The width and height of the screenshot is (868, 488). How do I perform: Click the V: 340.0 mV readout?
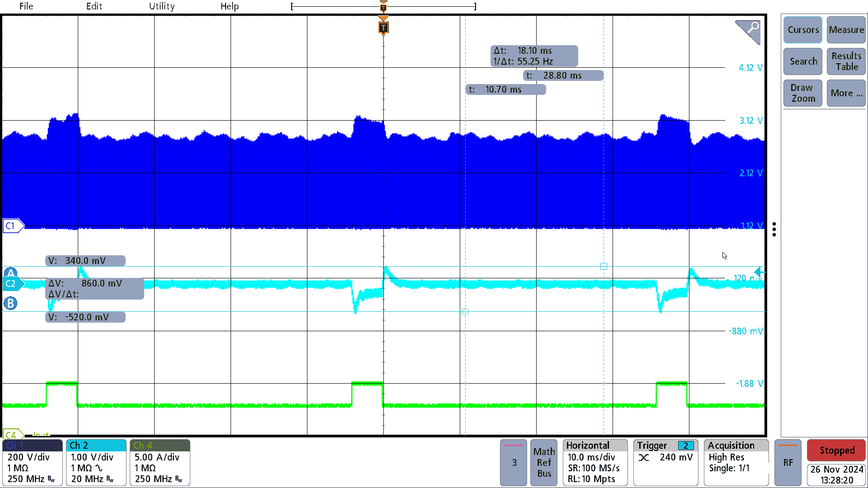pos(85,261)
